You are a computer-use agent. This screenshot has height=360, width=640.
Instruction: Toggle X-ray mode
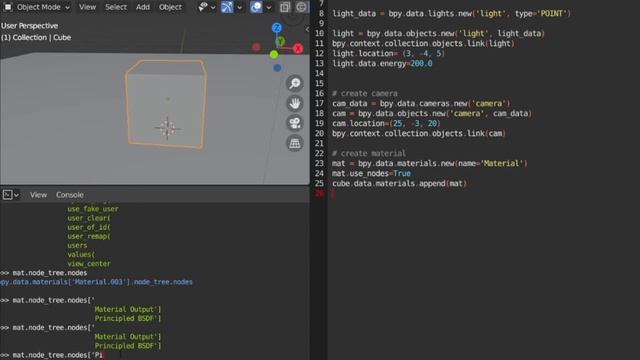click(285, 7)
